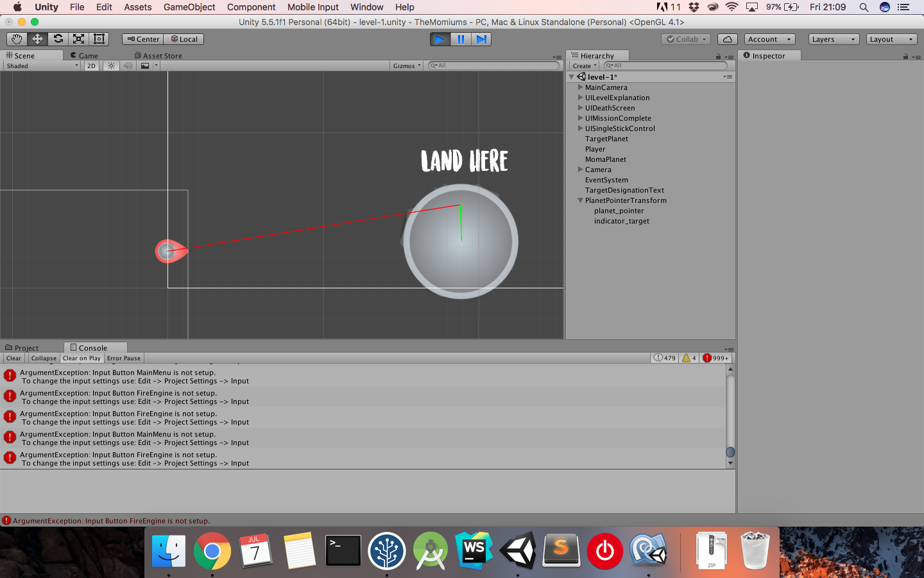Image resolution: width=924 pixels, height=578 pixels.
Task: Select TargetPlanet in the hierarchy
Action: pyautogui.click(x=606, y=139)
